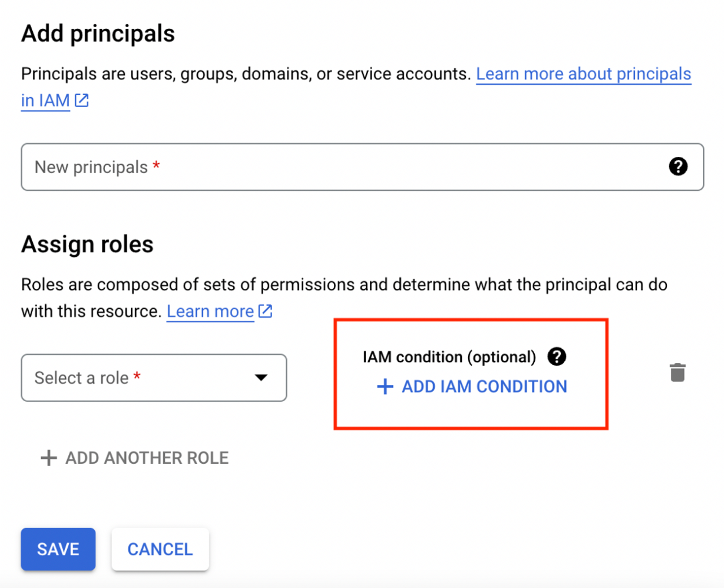Click the "Assign roles" heading

(88, 244)
